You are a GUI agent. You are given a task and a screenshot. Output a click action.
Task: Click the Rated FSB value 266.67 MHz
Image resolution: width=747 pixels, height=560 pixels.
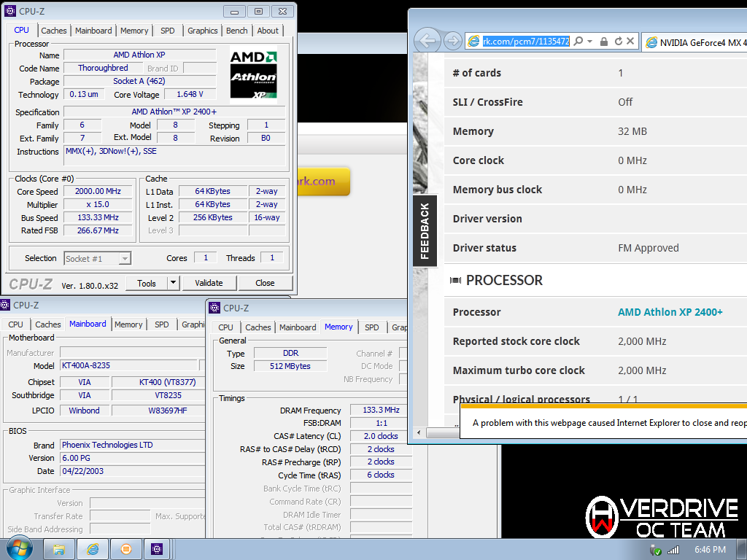(98, 230)
